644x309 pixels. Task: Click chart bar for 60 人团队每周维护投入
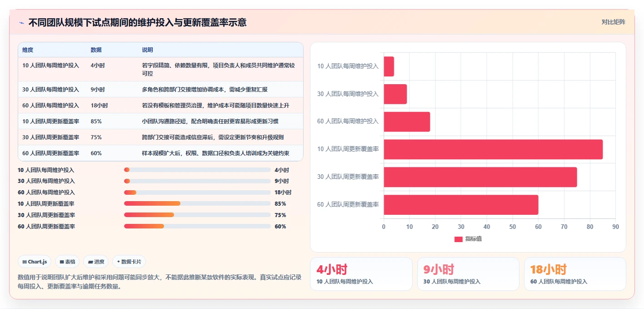click(x=407, y=122)
